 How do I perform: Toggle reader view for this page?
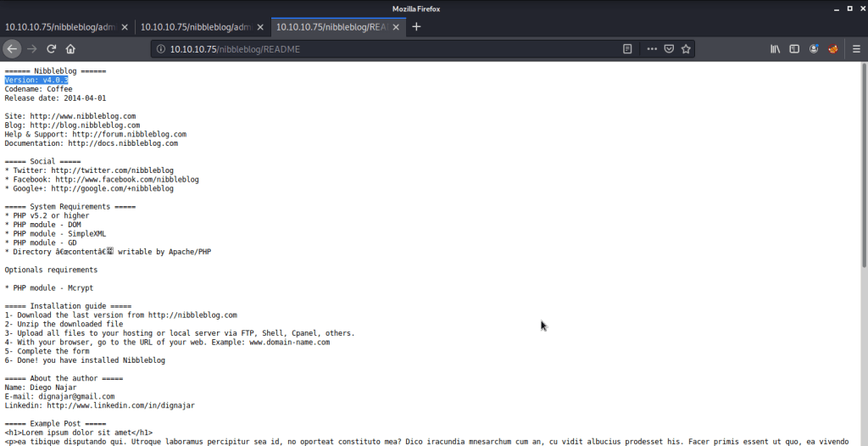click(628, 49)
